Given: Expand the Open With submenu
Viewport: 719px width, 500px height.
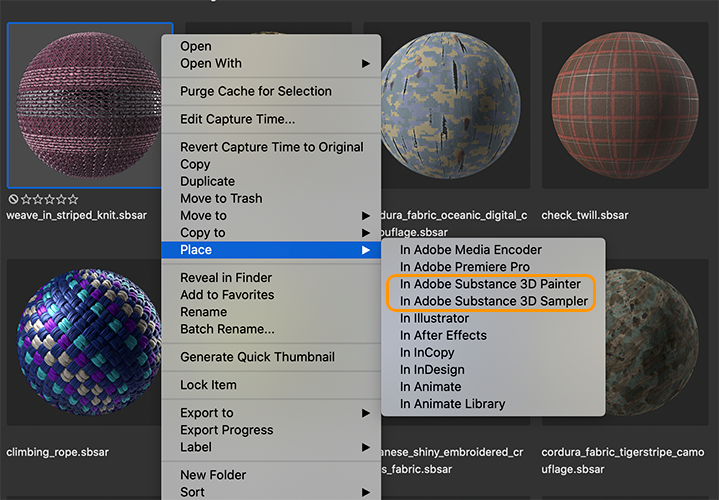Looking at the screenshot, I should [x=271, y=63].
